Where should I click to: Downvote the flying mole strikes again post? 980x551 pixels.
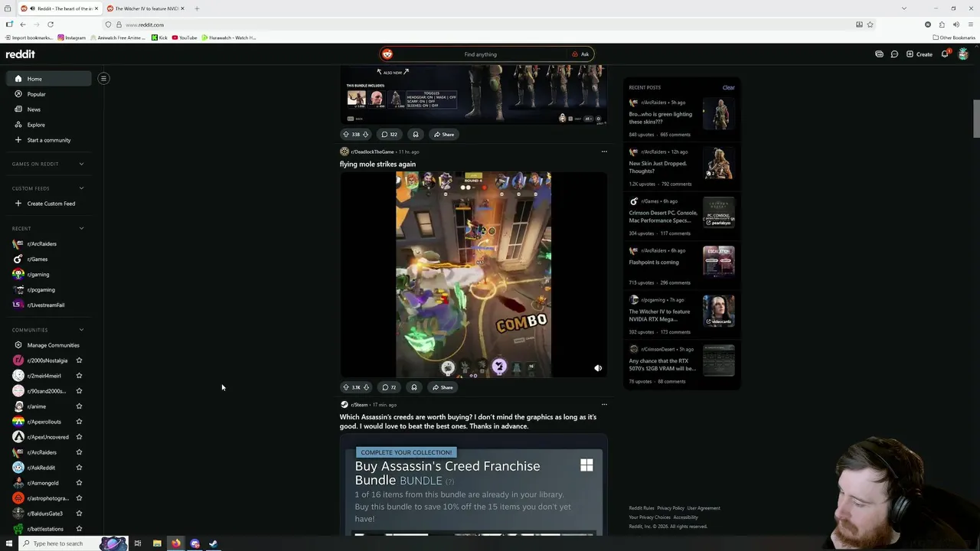tap(365, 387)
